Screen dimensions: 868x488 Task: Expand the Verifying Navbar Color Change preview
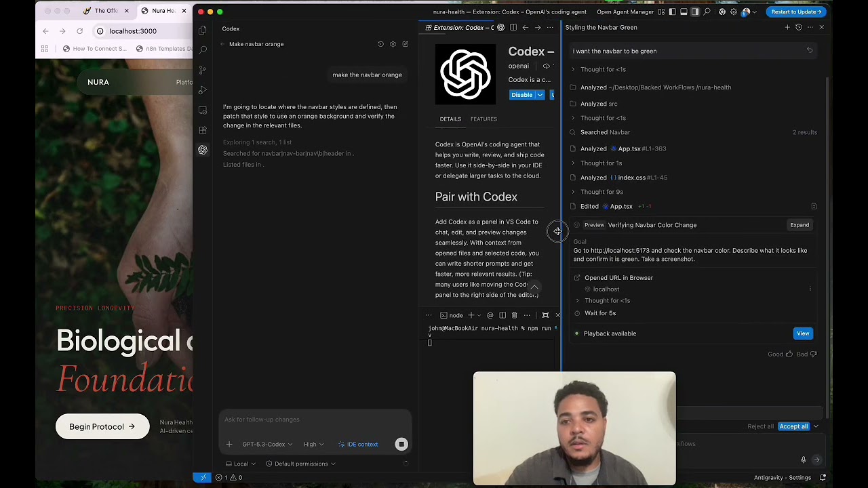(x=800, y=225)
